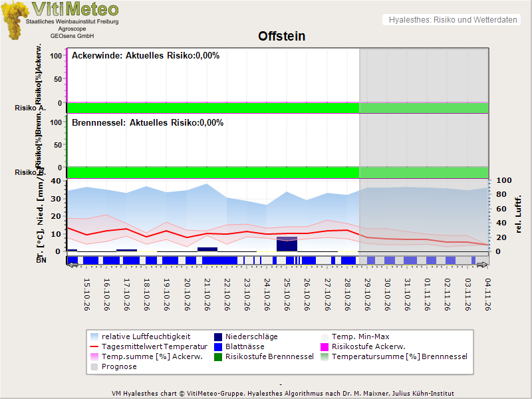Click the Prognose grey legend swatch
This screenshot has height=399, width=532.
click(94, 367)
